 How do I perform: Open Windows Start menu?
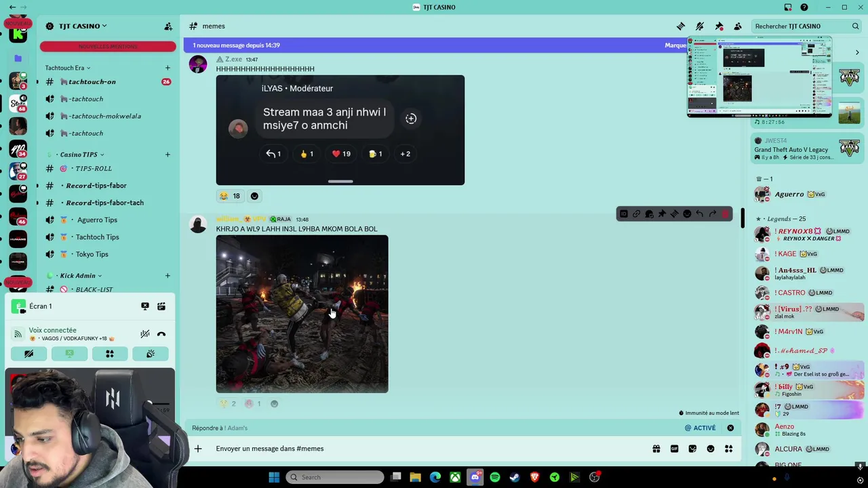274,477
